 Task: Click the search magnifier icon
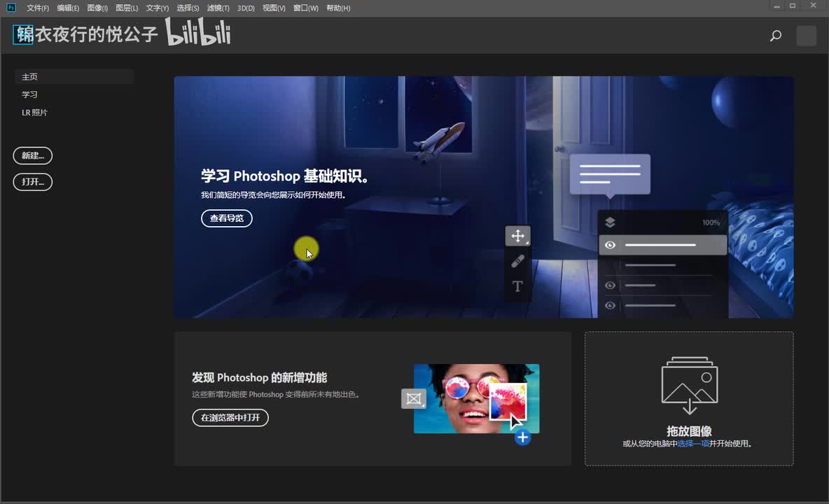(776, 36)
